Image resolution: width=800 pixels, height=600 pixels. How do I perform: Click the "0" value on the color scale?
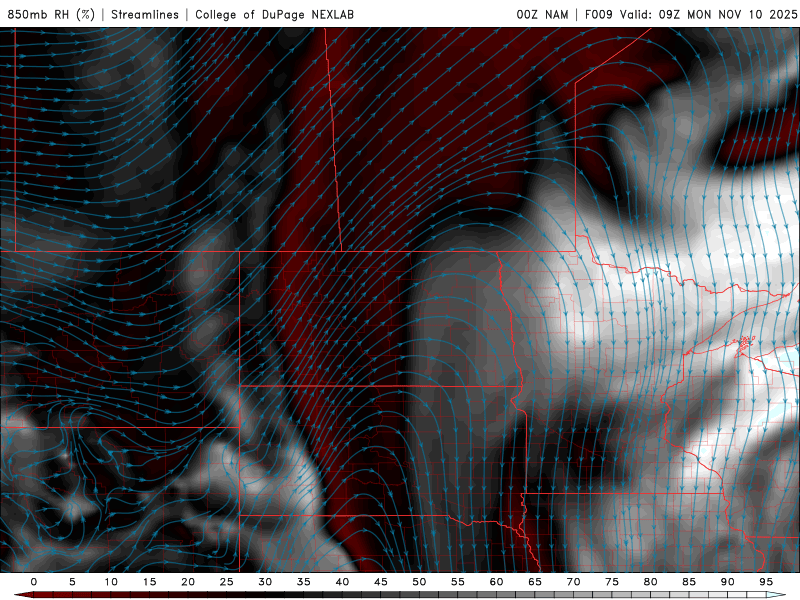pyautogui.click(x=34, y=582)
